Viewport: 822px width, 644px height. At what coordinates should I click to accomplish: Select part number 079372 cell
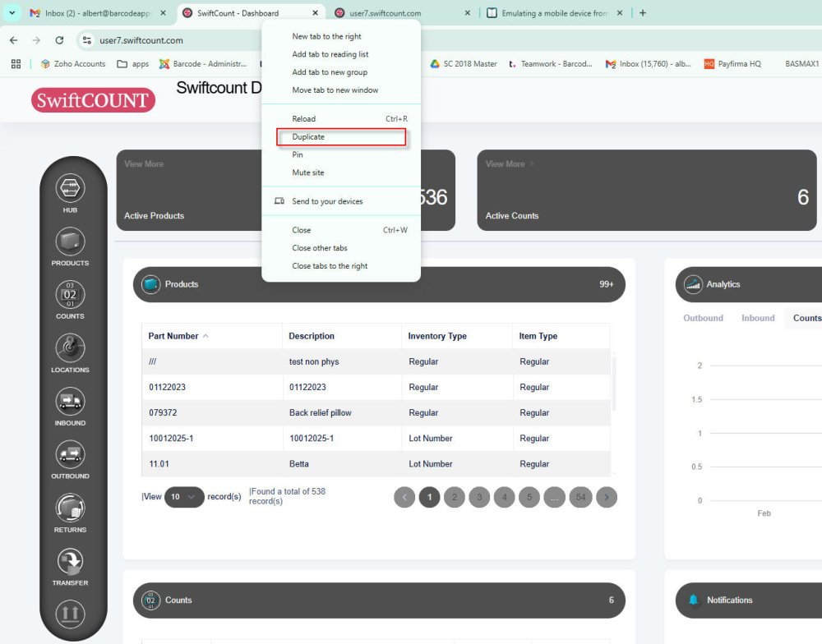click(212, 412)
